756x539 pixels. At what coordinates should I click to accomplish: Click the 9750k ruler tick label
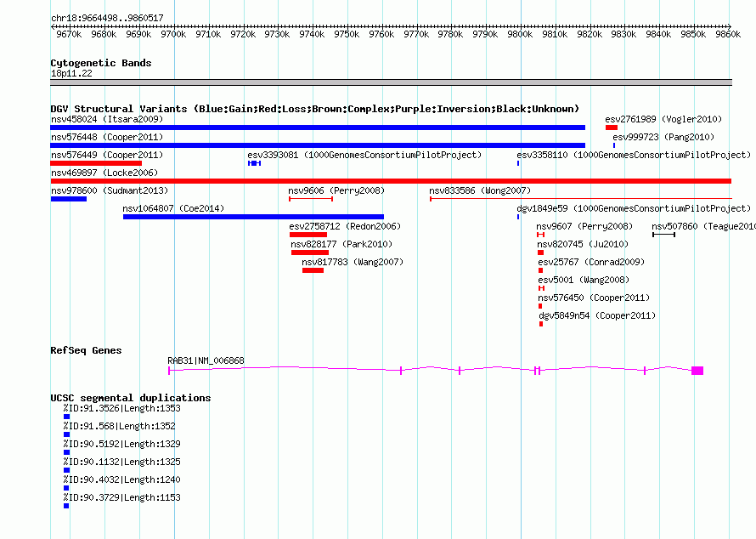pyautogui.click(x=347, y=34)
